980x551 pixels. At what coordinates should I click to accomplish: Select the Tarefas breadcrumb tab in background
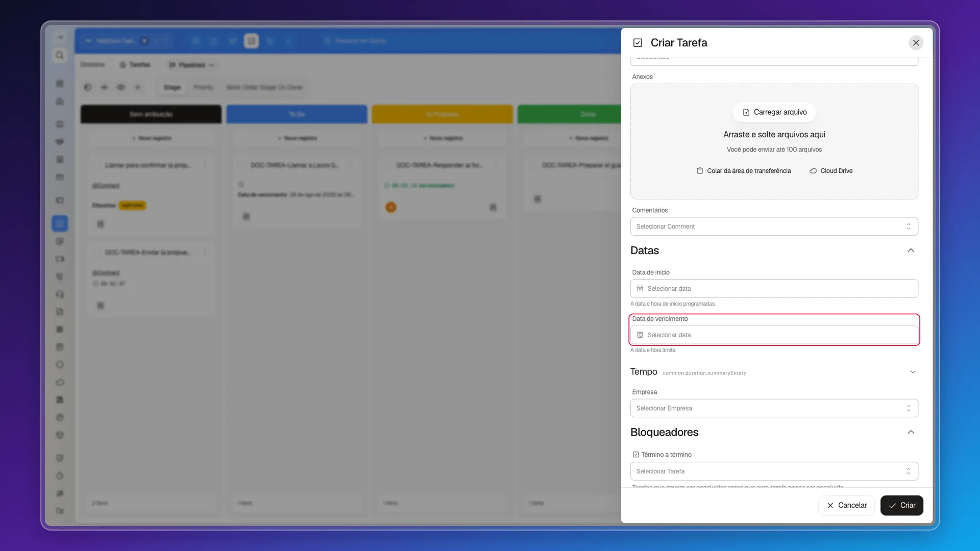tap(135, 65)
